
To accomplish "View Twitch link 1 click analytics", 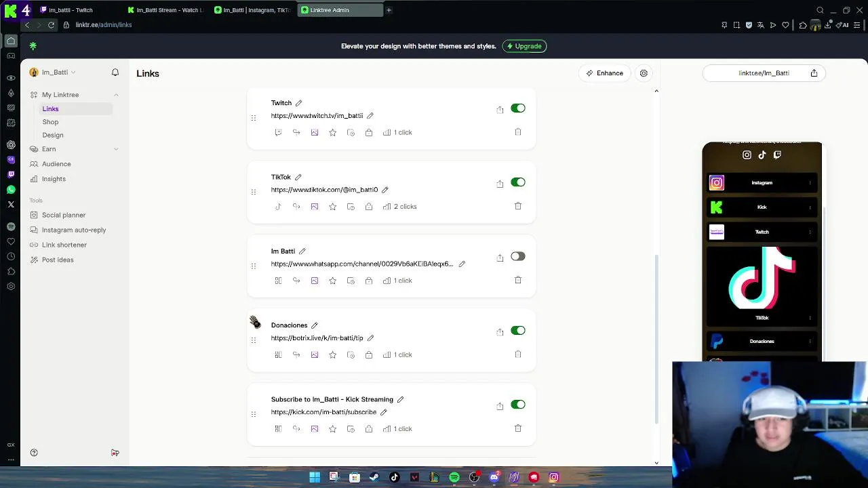I will coord(397,132).
